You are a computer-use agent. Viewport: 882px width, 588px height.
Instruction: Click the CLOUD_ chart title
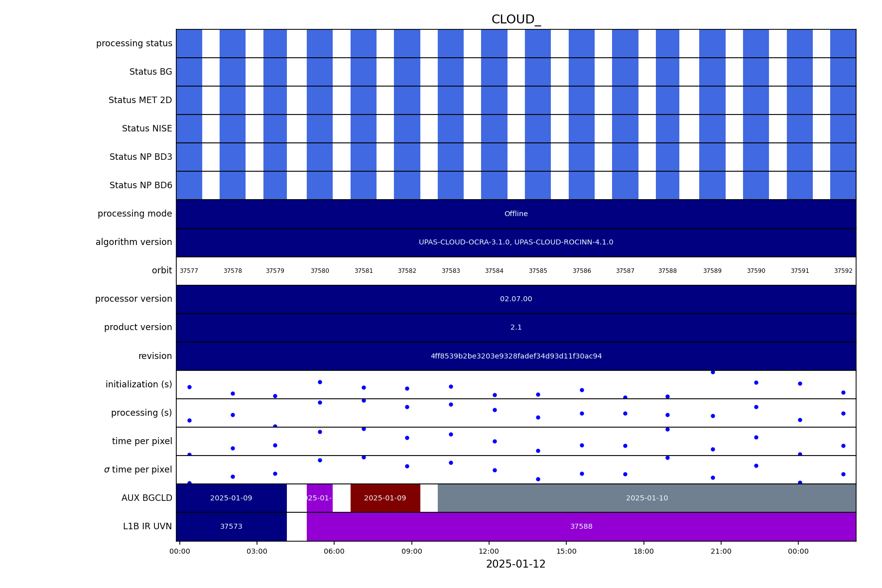click(515, 20)
